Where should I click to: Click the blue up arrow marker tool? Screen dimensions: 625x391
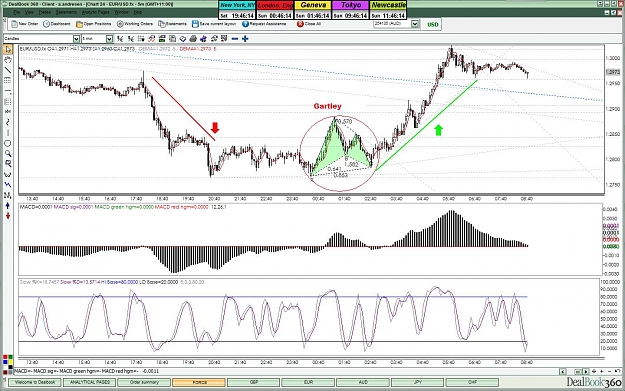coord(8,206)
